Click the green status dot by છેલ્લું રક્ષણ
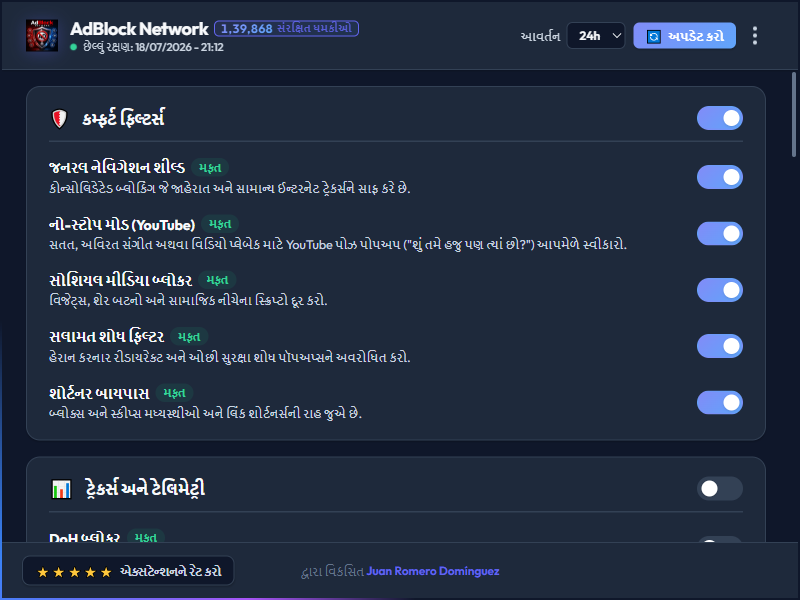Viewport: 800px width, 600px height. click(x=73, y=47)
